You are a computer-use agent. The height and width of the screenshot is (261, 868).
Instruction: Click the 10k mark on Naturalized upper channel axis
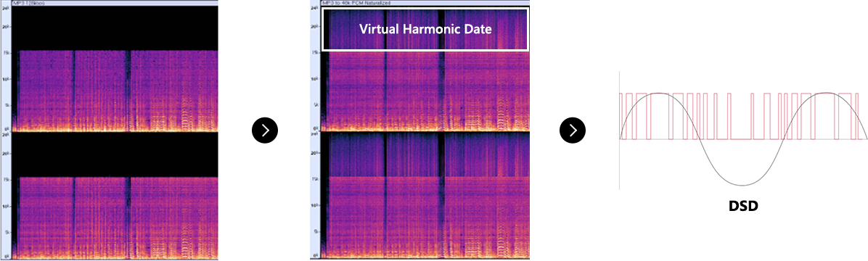coord(314,79)
